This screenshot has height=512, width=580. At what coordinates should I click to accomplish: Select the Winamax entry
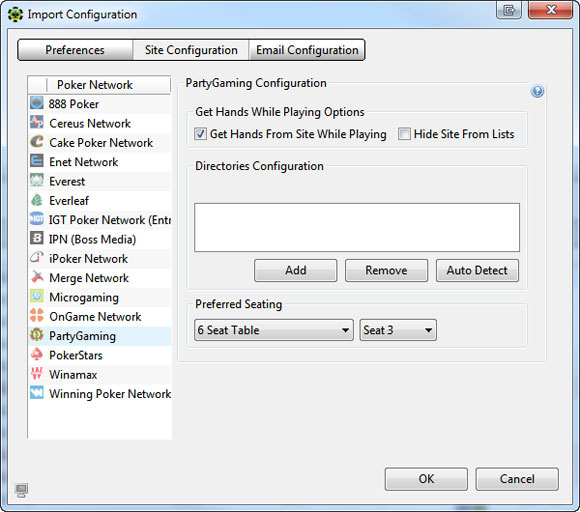coord(100,374)
